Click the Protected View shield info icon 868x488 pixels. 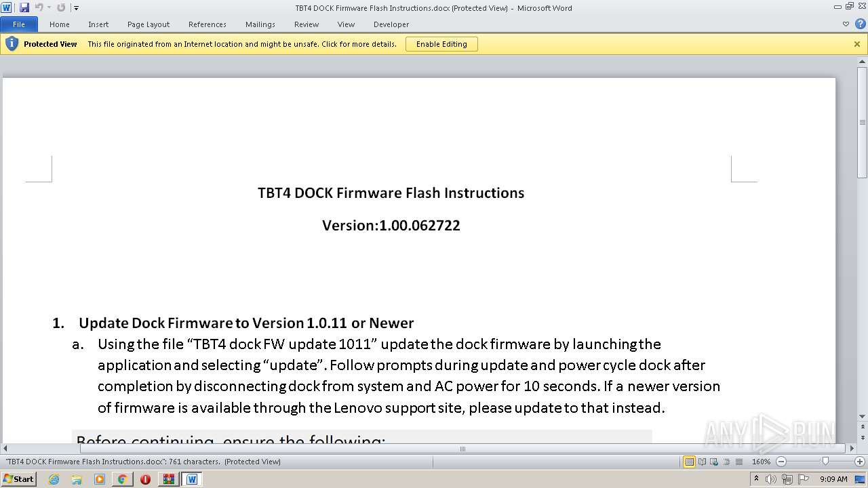[x=12, y=44]
